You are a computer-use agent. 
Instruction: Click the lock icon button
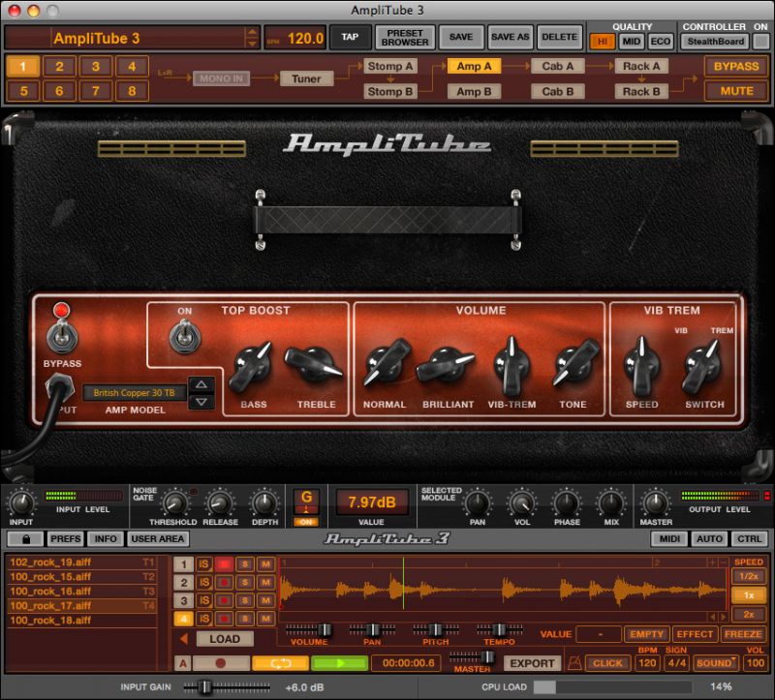[x=26, y=539]
